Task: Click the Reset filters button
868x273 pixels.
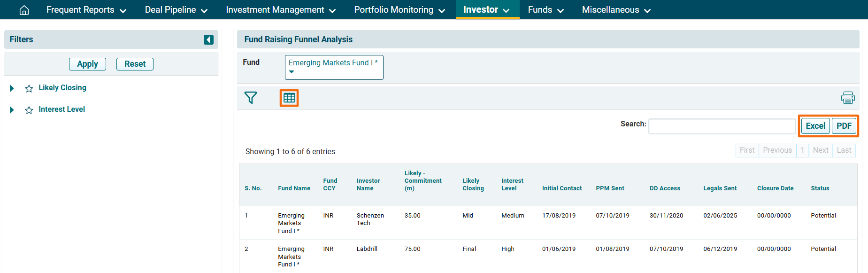Action: coord(135,64)
